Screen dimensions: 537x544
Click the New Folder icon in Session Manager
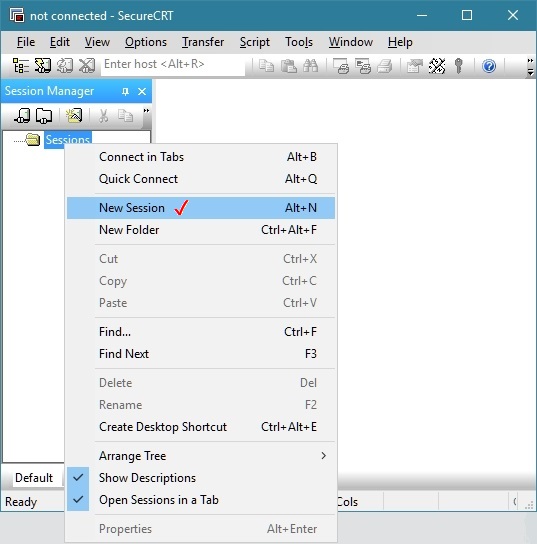(44, 116)
